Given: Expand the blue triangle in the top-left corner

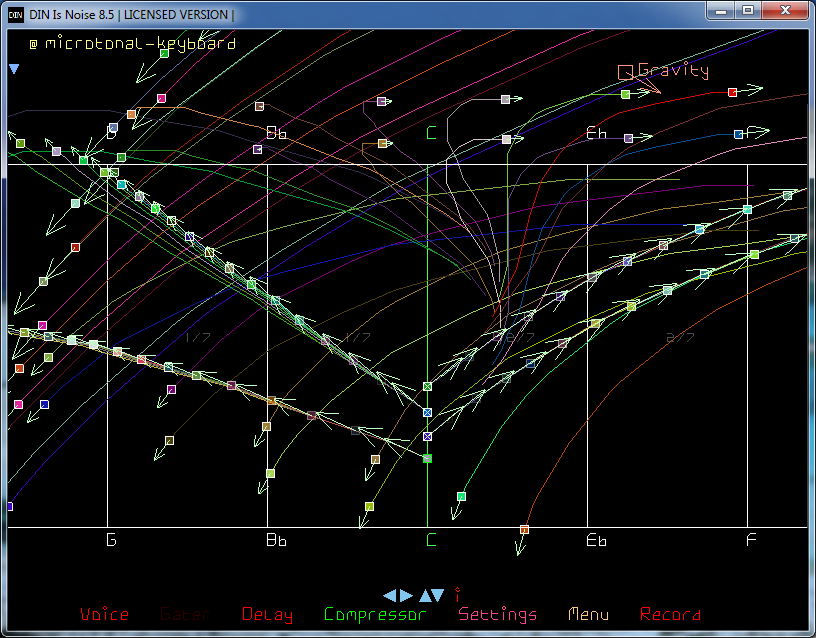Looking at the screenshot, I should pos(14,69).
